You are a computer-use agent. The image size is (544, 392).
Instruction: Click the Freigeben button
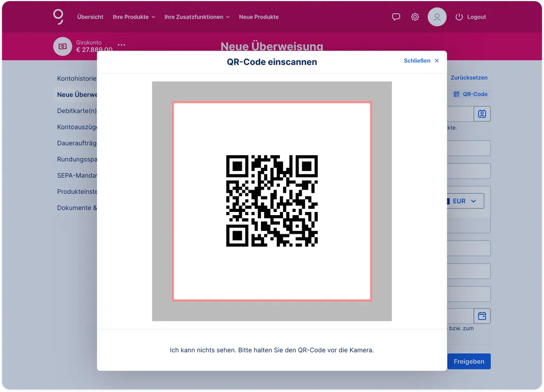point(469,362)
